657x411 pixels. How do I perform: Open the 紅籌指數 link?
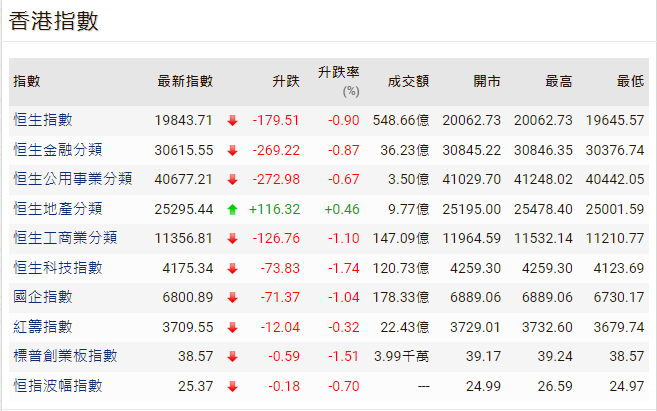(43, 327)
